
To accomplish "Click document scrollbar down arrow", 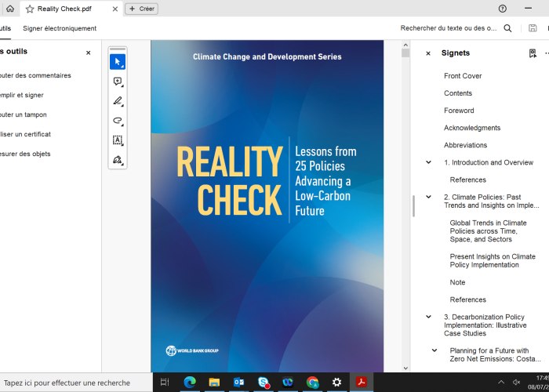I will tap(405, 368).
